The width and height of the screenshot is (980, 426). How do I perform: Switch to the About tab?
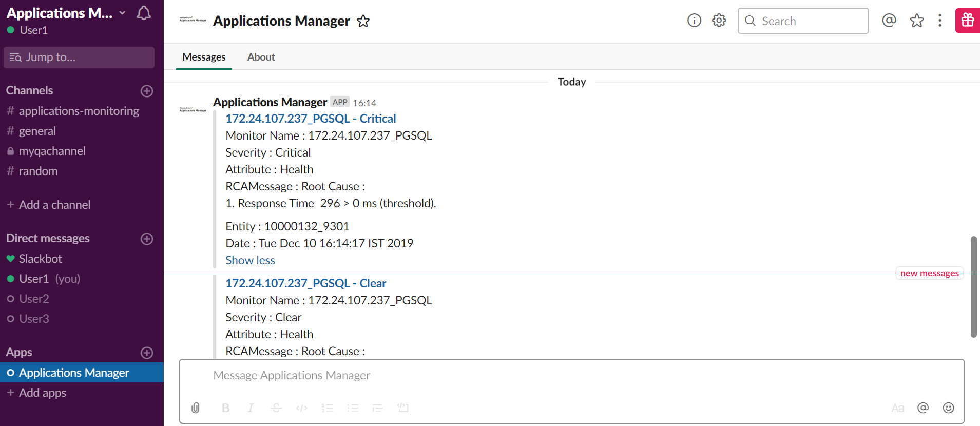[x=261, y=57]
